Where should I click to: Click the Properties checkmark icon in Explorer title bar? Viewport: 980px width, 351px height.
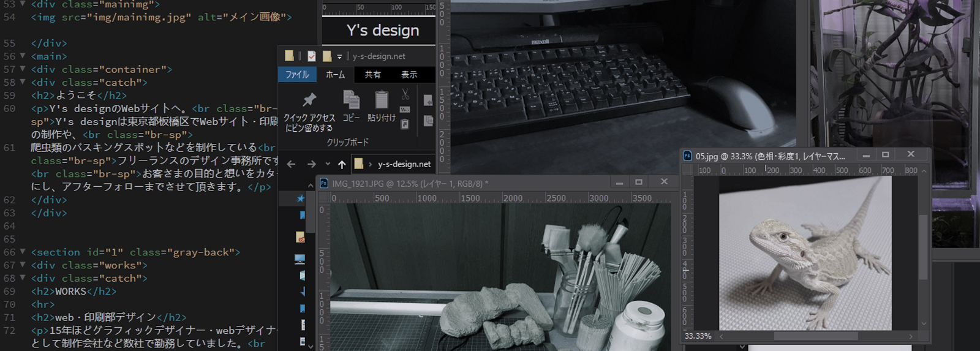(312, 56)
